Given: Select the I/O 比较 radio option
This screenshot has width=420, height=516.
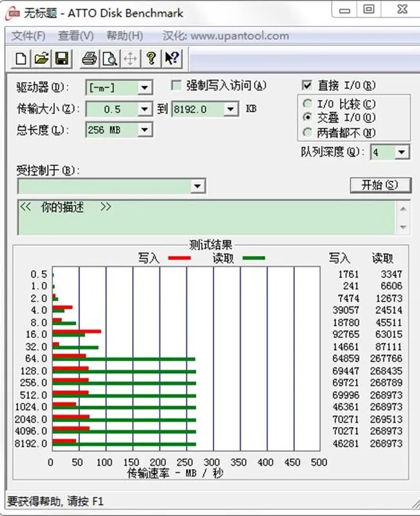Looking at the screenshot, I should click(308, 104).
